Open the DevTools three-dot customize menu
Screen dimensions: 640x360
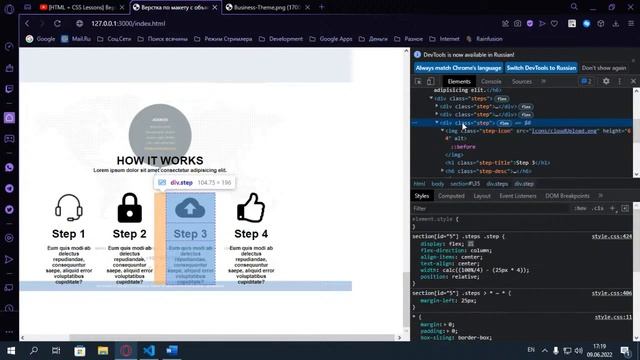pos(620,81)
